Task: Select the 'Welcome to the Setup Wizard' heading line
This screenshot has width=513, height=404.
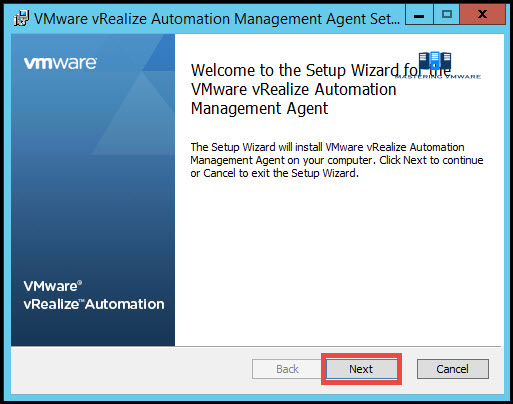Action: (x=321, y=70)
